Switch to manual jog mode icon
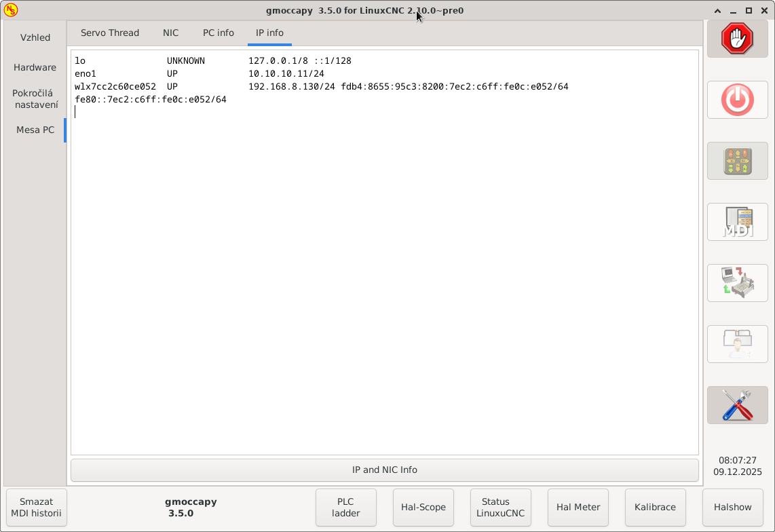Viewport: 775px width, 532px height. [737, 161]
